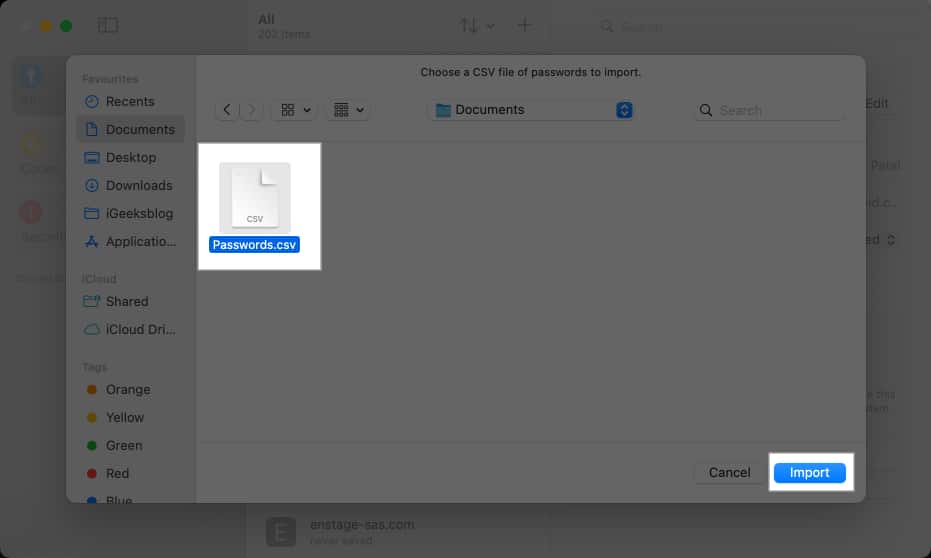The image size is (931, 558).
Task: Click the green zoom button of Passwords window
Action: [66, 26]
